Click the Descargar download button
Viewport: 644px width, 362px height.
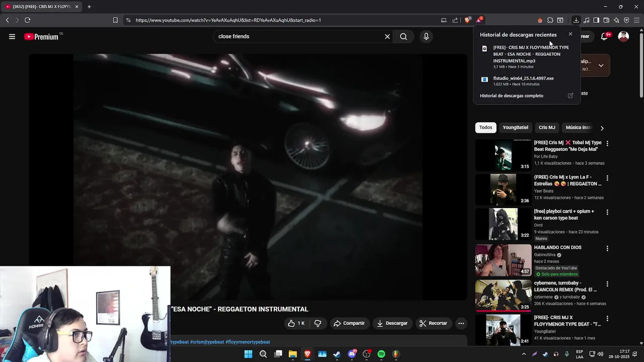392,323
